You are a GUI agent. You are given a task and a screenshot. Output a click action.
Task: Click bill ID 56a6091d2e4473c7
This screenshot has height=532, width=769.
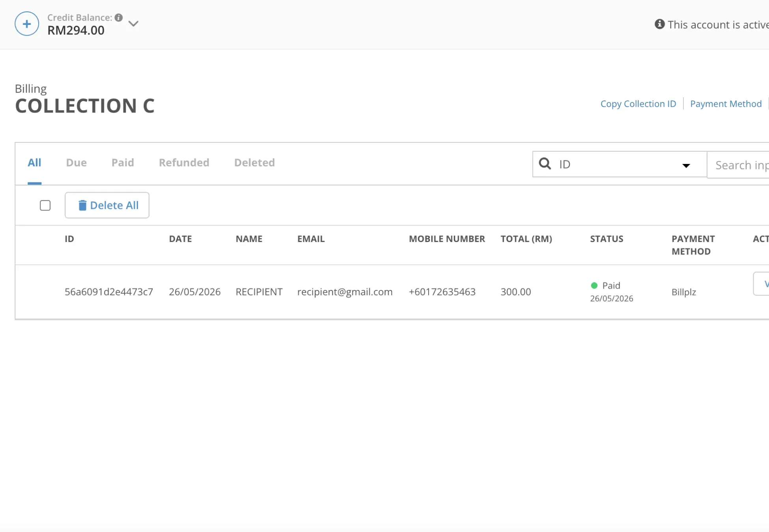point(109,292)
